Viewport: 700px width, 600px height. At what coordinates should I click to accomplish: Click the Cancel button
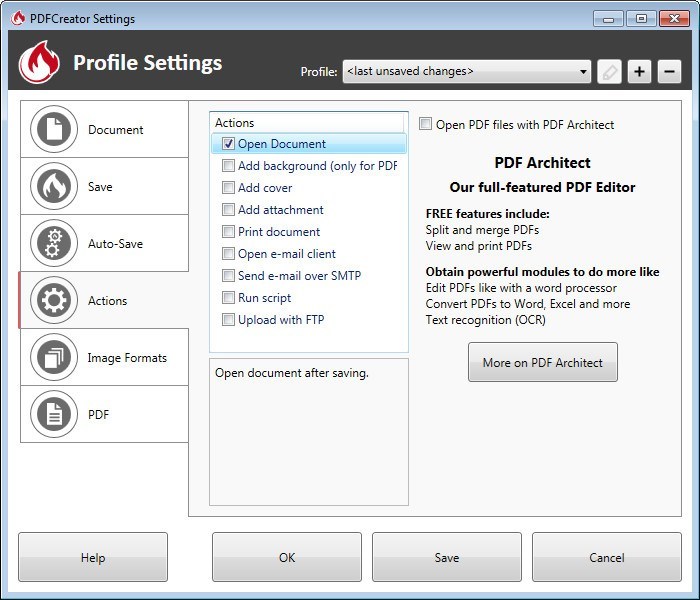607,557
